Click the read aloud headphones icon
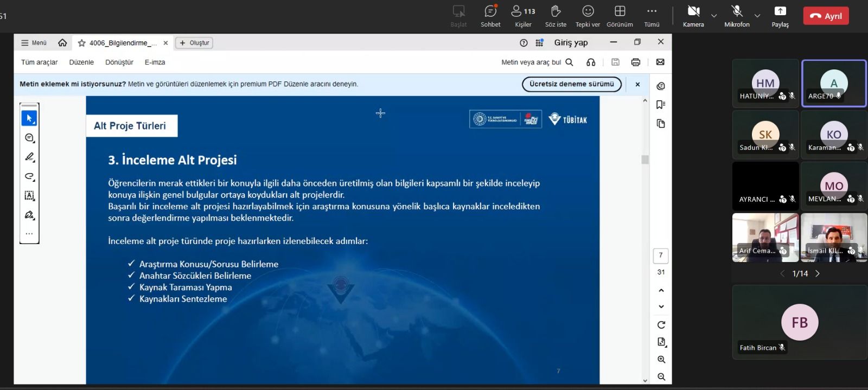This screenshot has width=868, height=390. click(591, 62)
